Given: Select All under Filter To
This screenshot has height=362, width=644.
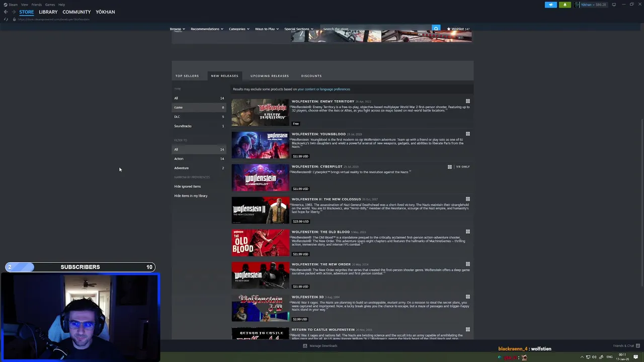Looking at the screenshot, I should pyautogui.click(x=199, y=149).
